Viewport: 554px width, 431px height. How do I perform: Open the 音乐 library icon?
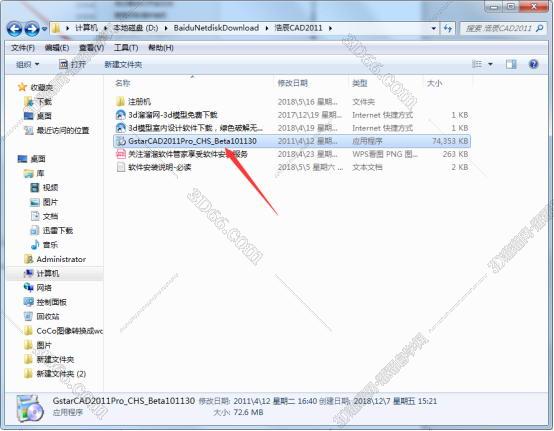[x=35, y=245]
